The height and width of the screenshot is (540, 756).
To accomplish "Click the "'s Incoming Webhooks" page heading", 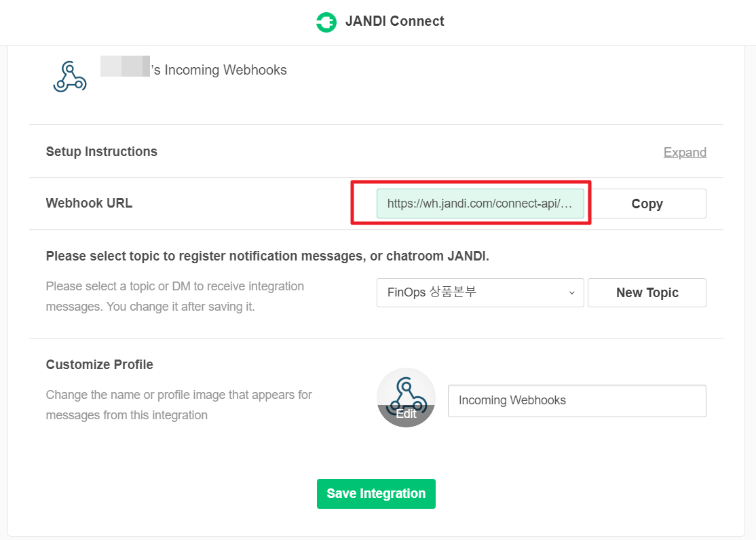I will point(219,70).
